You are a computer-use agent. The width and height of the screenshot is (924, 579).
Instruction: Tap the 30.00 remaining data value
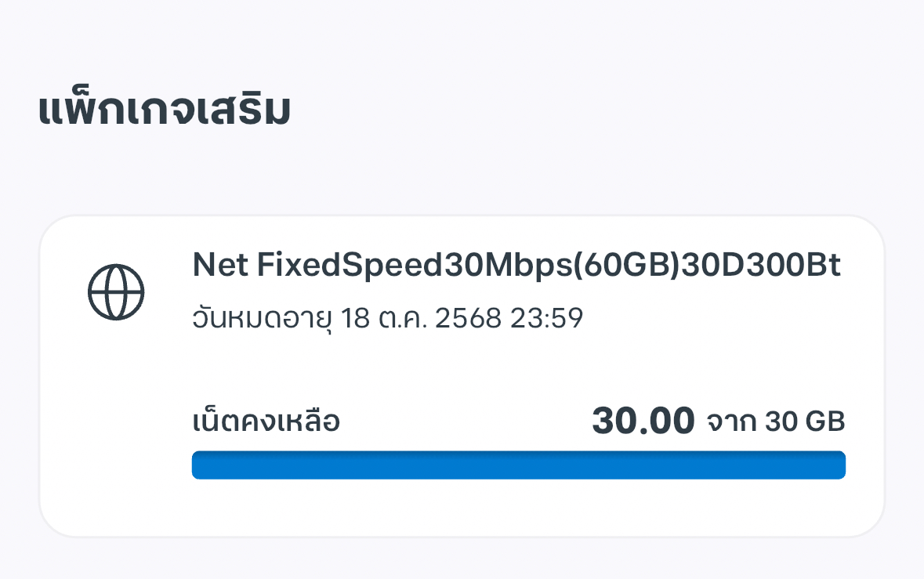[x=643, y=422]
